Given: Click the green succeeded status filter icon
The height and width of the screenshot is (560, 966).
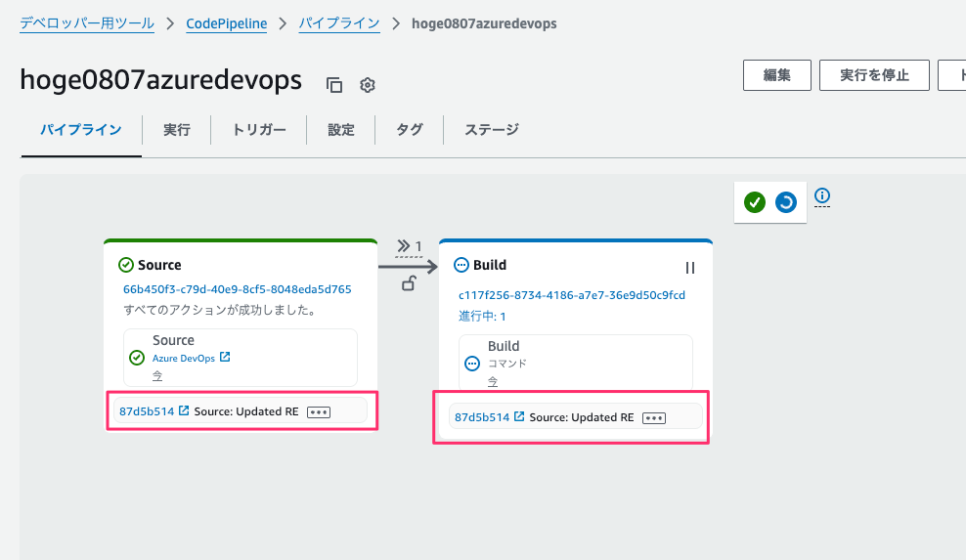Looking at the screenshot, I should click(754, 202).
